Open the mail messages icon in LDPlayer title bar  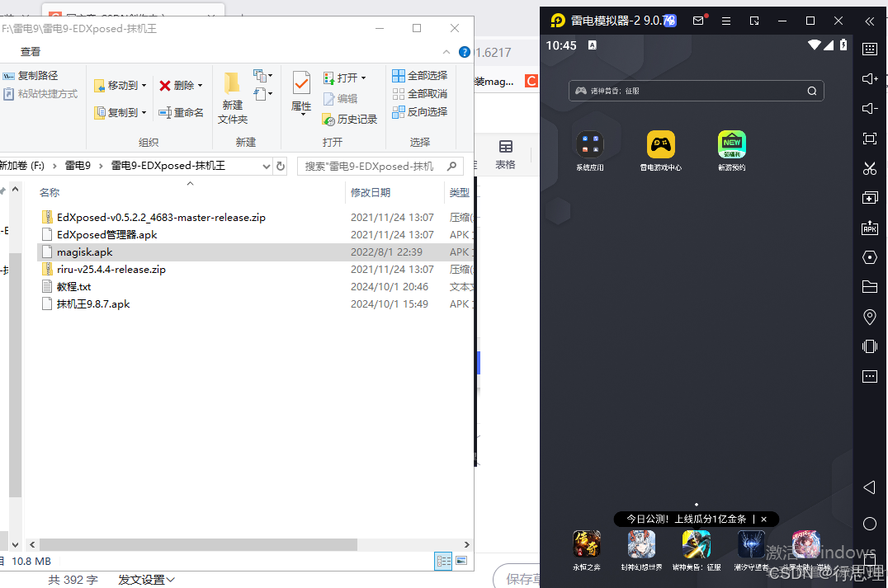point(698,21)
